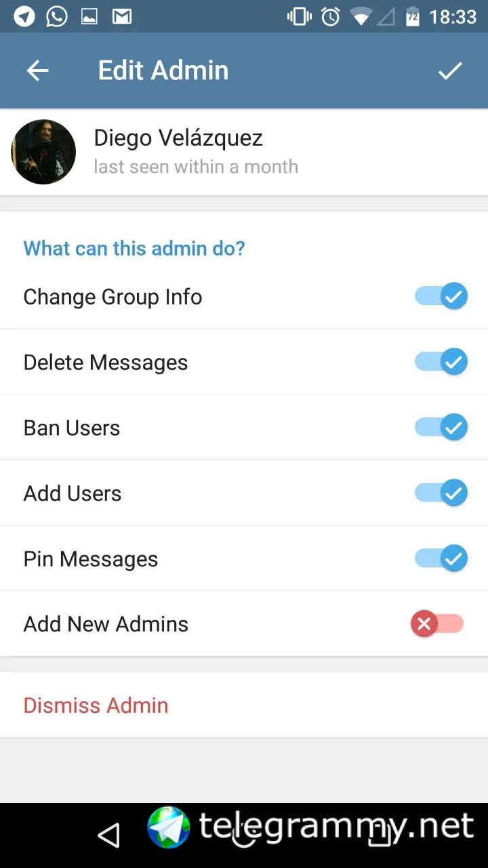Disable the Change Group Info permission

click(441, 296)
